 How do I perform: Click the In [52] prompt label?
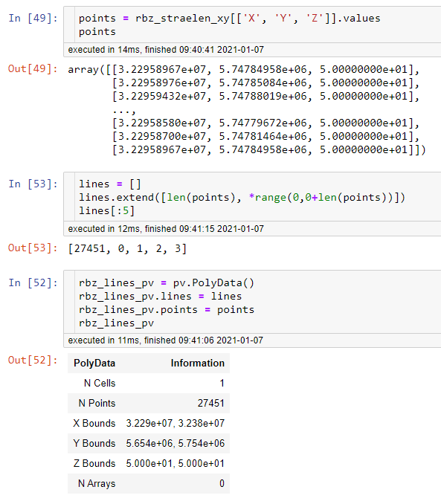click(33, 283)
